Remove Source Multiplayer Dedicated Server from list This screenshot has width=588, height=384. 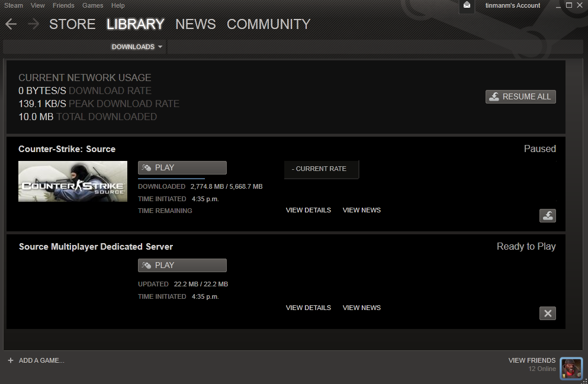pos(548,313)
